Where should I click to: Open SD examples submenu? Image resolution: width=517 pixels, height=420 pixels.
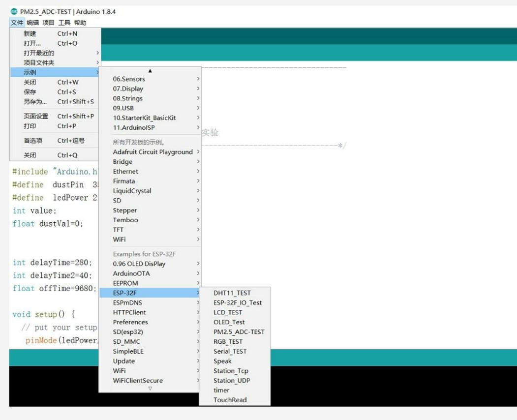[x=150, y=201]
